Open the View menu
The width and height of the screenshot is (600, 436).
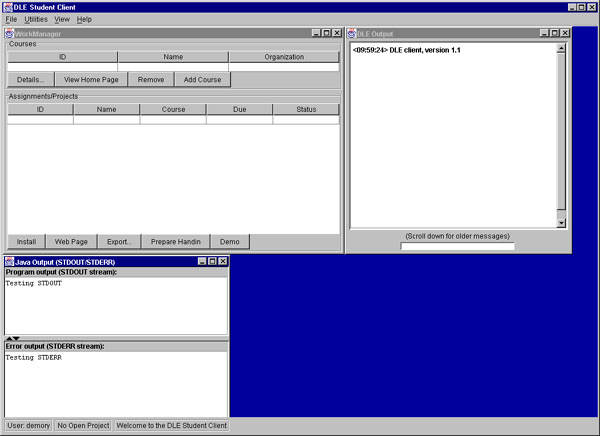(62, 19)
